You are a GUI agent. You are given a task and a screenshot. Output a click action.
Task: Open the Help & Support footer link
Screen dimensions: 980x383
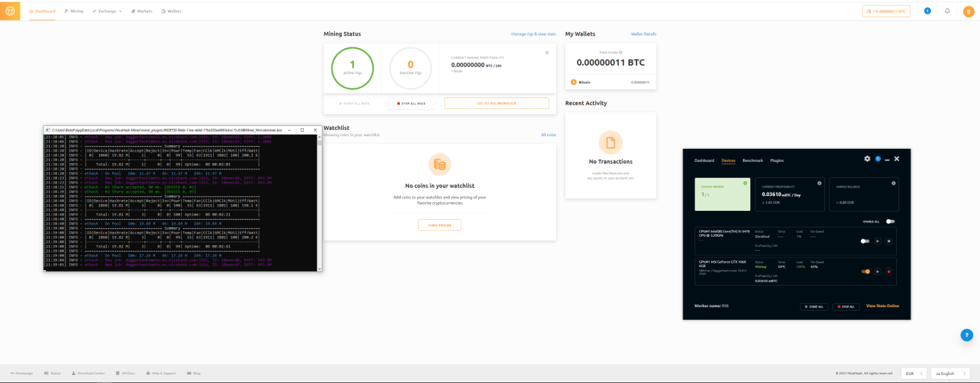tap(161, 373)
